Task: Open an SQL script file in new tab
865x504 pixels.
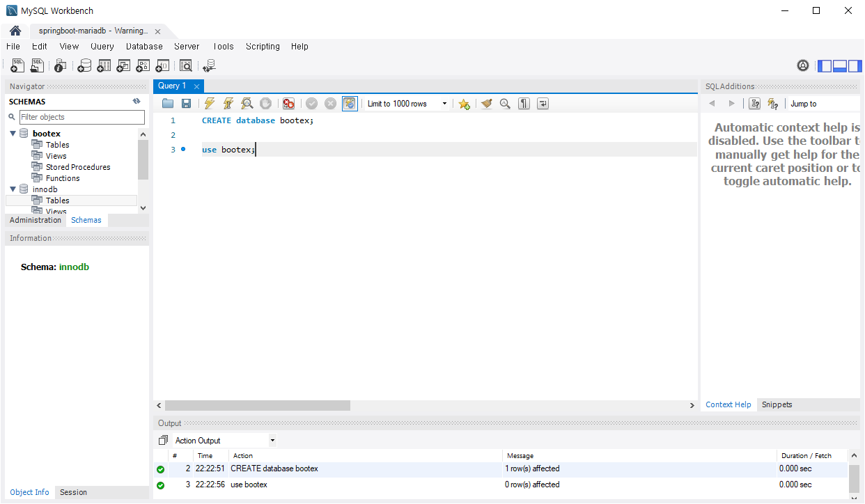Action: 38,65
